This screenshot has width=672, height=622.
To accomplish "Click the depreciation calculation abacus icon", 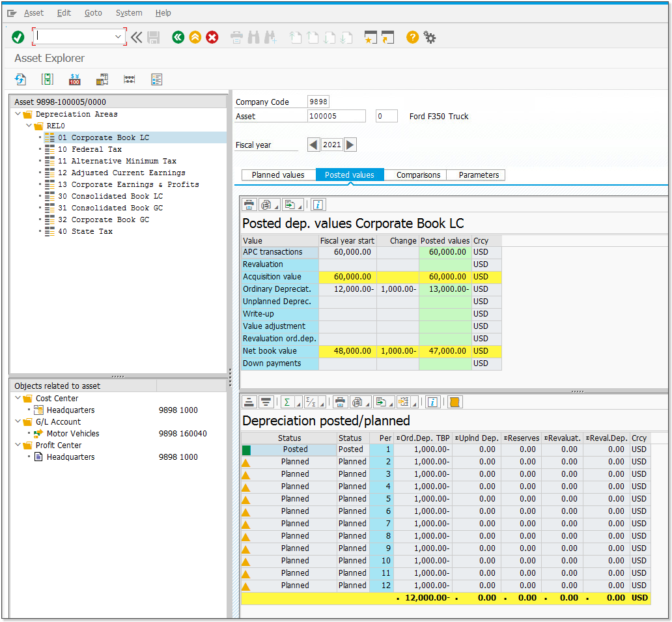I will (x=129, y=79).
